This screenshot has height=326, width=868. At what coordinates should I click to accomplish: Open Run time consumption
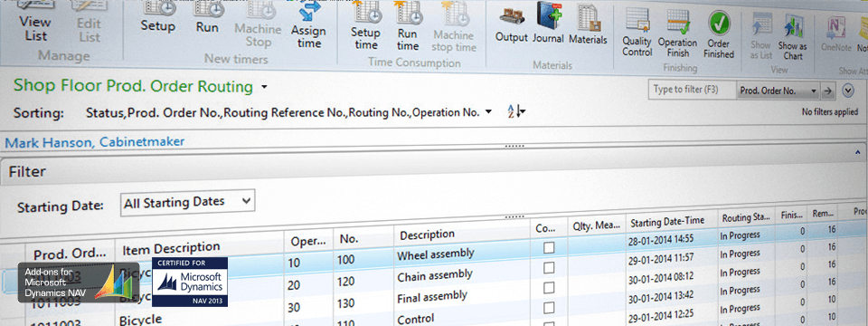(407, 26)
